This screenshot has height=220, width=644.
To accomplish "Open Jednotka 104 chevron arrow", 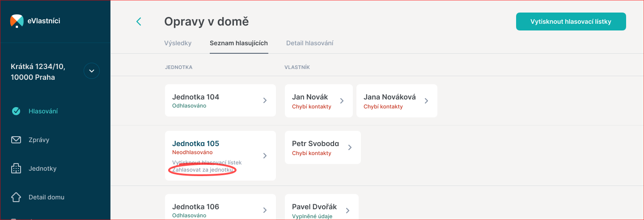I will point(265,100).
